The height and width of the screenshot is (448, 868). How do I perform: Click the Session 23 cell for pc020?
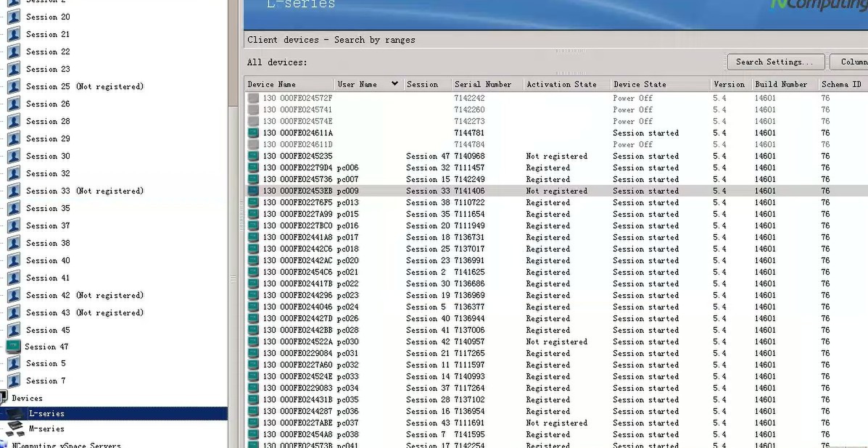click(427, 260)
